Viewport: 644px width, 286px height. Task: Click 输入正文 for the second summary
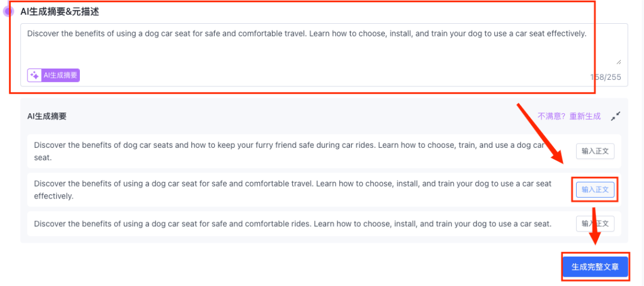click(595, 189)
